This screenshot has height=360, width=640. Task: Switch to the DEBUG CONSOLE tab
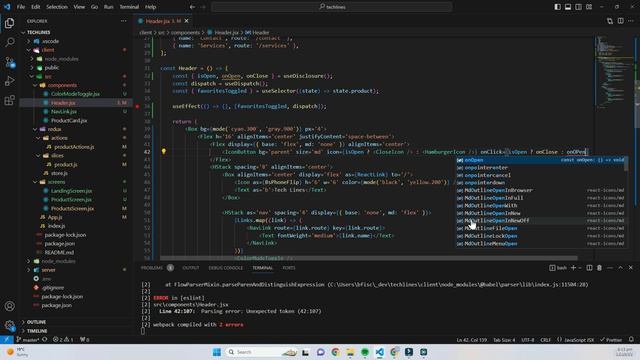(225, 268)
